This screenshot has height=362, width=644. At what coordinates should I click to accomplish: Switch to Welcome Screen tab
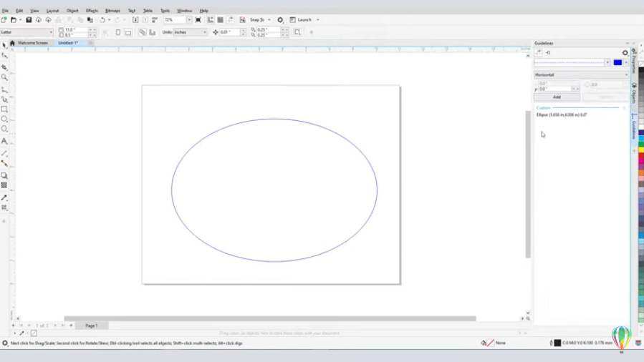32,43
